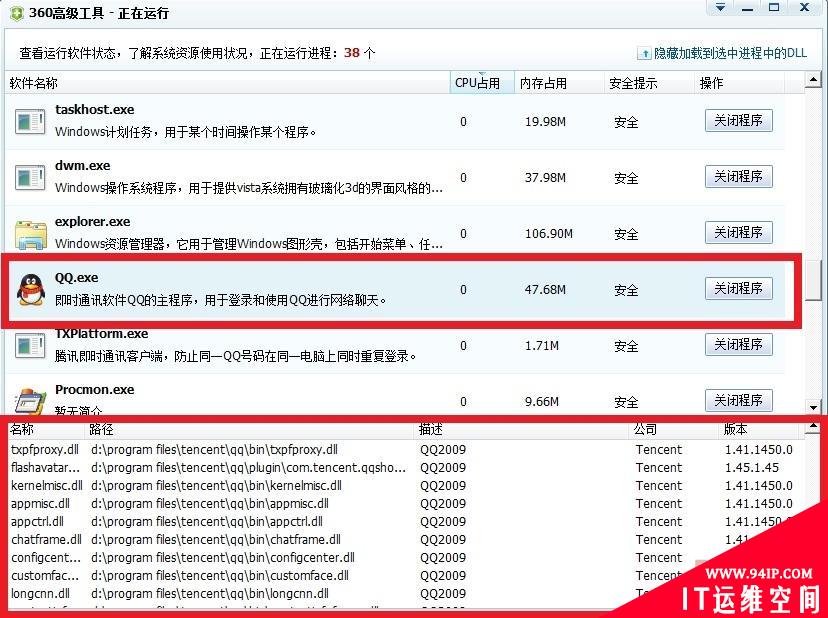Select the explorer.exe process name
Image resolution: width=828 pixels, height=618 pixels.
click(x=92, y=221)
